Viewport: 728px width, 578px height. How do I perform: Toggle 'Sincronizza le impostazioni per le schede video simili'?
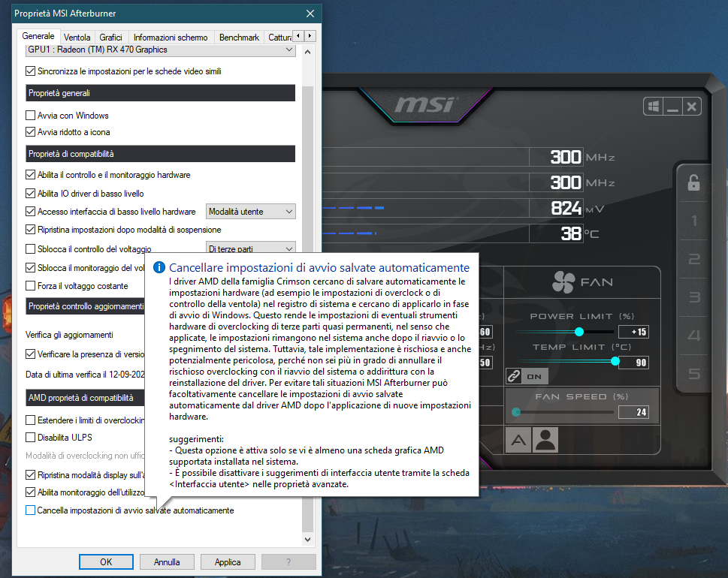30,71
